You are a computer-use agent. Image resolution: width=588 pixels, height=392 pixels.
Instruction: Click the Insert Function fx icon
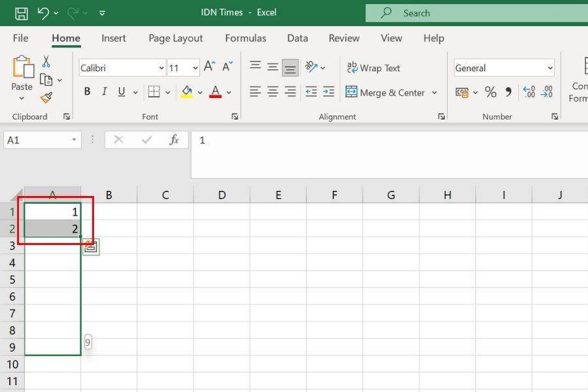point(174,140)
